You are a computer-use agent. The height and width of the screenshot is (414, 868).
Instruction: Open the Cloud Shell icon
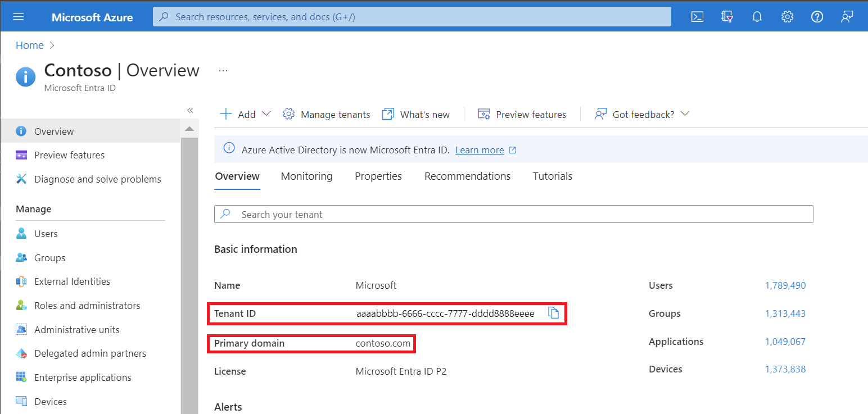tap(697, 17)
